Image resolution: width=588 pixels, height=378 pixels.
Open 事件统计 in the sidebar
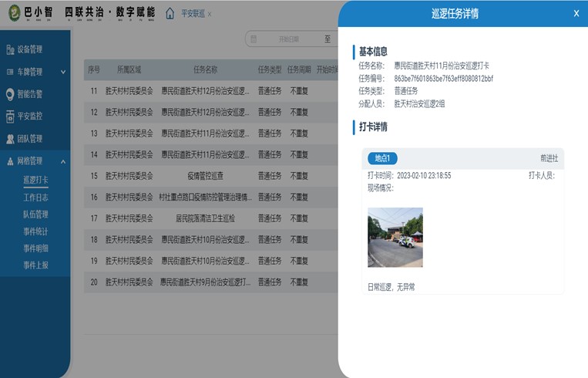pos(35,231)
